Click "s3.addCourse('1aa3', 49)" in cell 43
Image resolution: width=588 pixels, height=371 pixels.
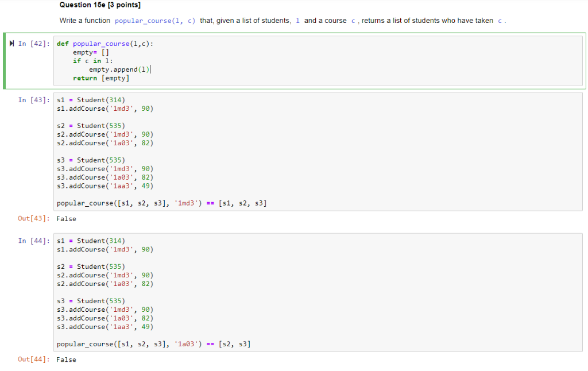click(105, 185)
